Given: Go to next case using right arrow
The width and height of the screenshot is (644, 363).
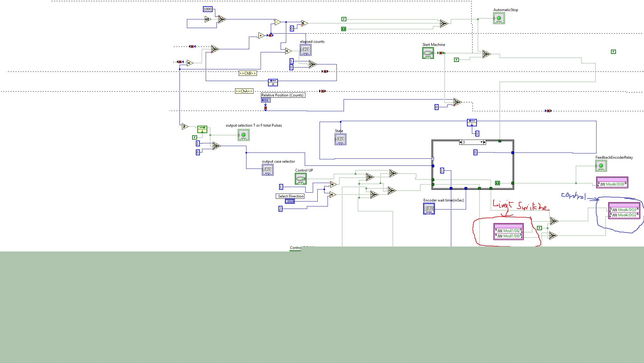Looking at the screenshot, I should click(x=485, y=142).
